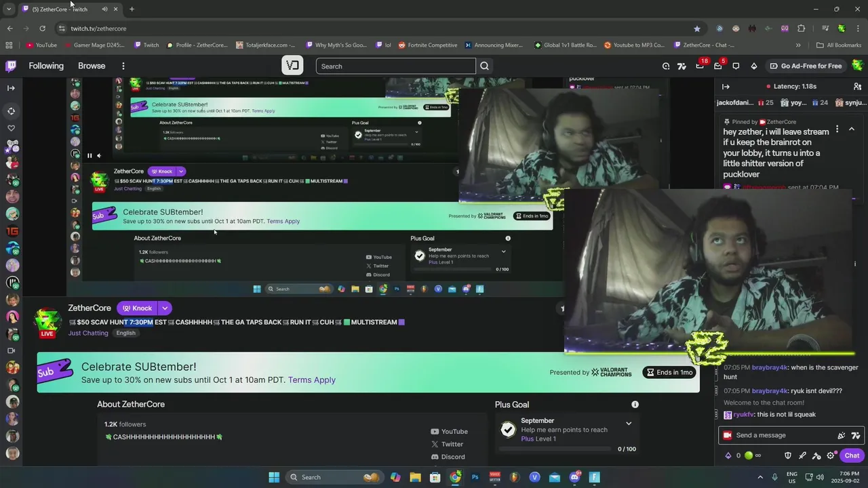This screenshot has height=488, width=868.
Task: Open the taskbar volume control
Action: 820,477
